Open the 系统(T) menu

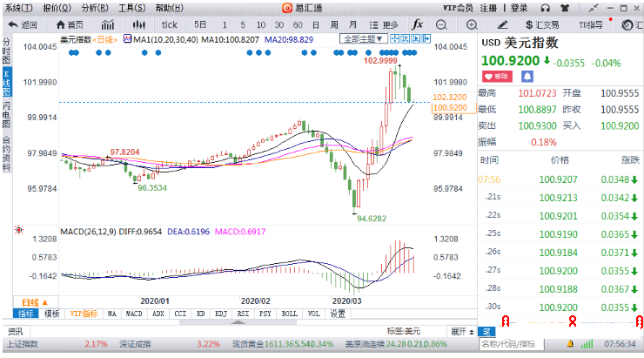pyautogui.click(x=19, y=8)
